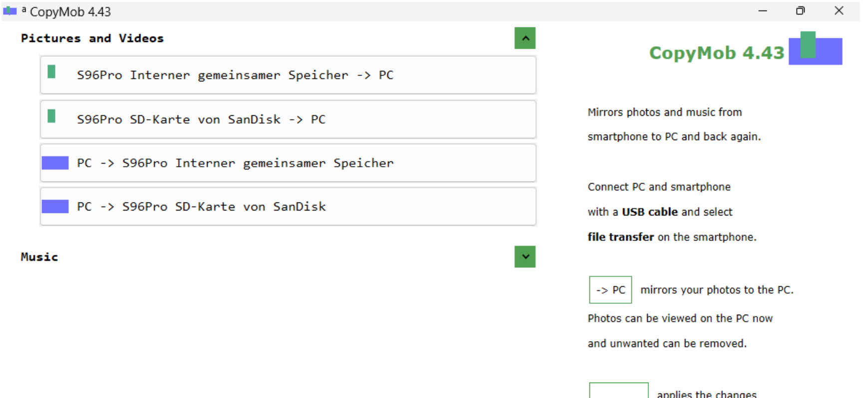
Task: Enable the "S96Pro Interner gemeinsamer Speicher -> PC" transfer
Action: pyautogui.click(x=288, y=75)
